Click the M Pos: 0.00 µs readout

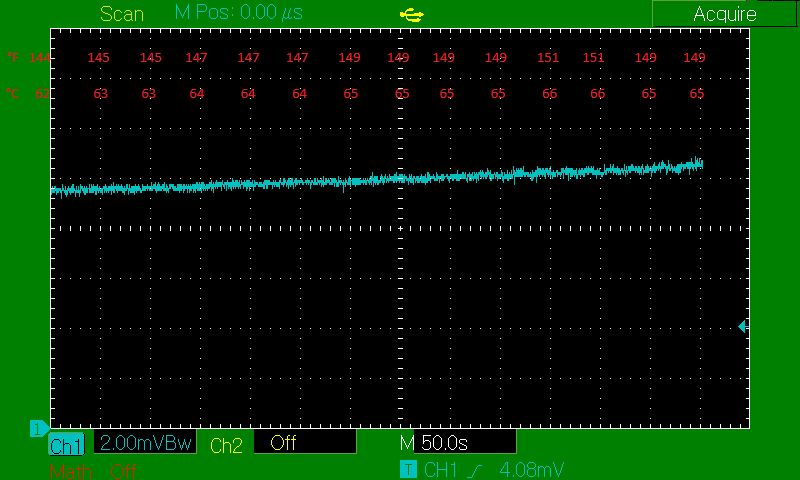239,13
